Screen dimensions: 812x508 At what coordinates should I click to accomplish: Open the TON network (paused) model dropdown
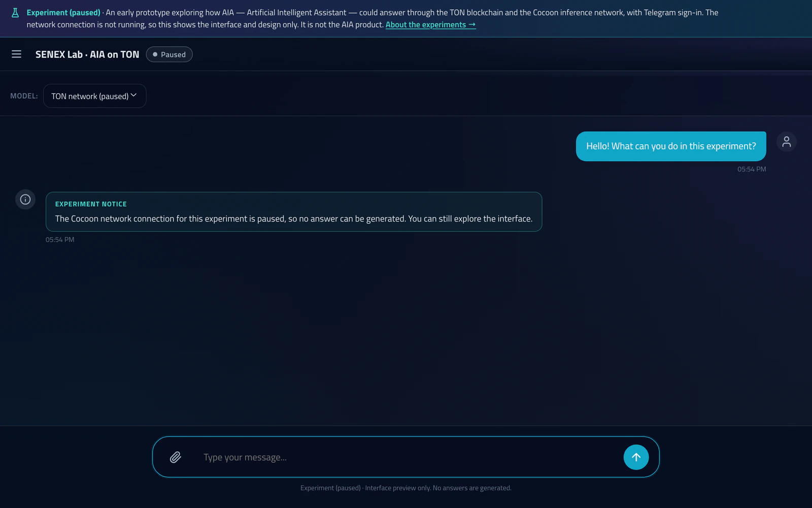point(94,96)
